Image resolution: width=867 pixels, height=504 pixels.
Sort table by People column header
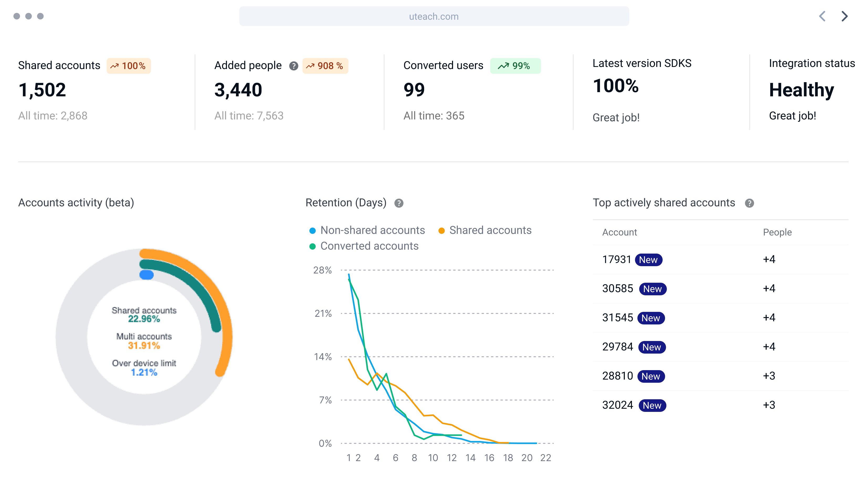point(777,232)
